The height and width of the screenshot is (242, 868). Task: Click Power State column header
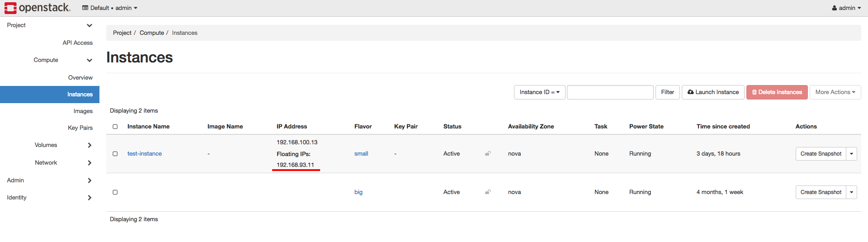(x=646, y=127)
